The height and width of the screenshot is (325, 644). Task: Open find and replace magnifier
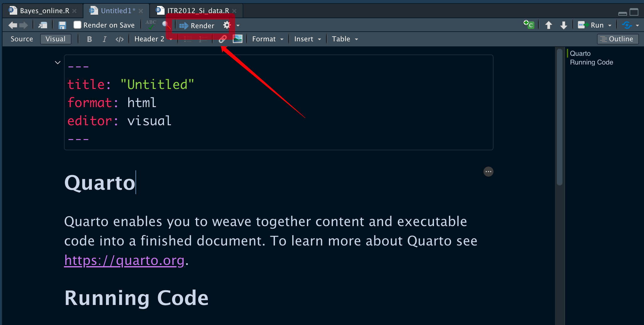166,25
